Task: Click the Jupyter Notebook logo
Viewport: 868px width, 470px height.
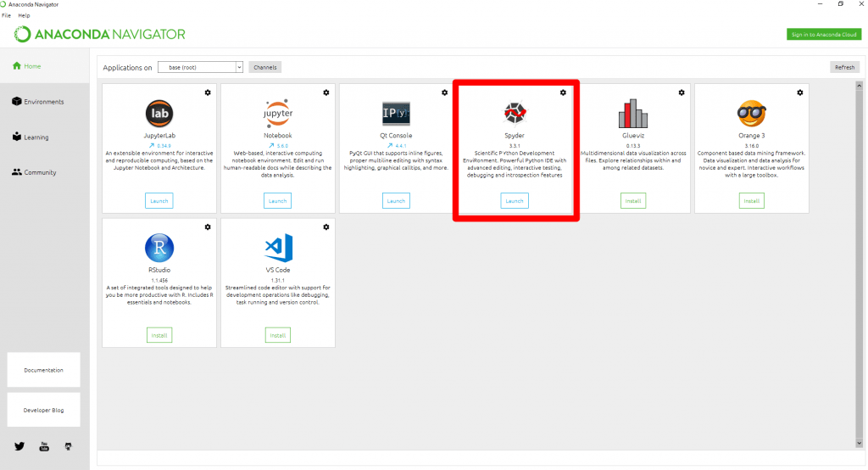Action: (x=278, y=114)
